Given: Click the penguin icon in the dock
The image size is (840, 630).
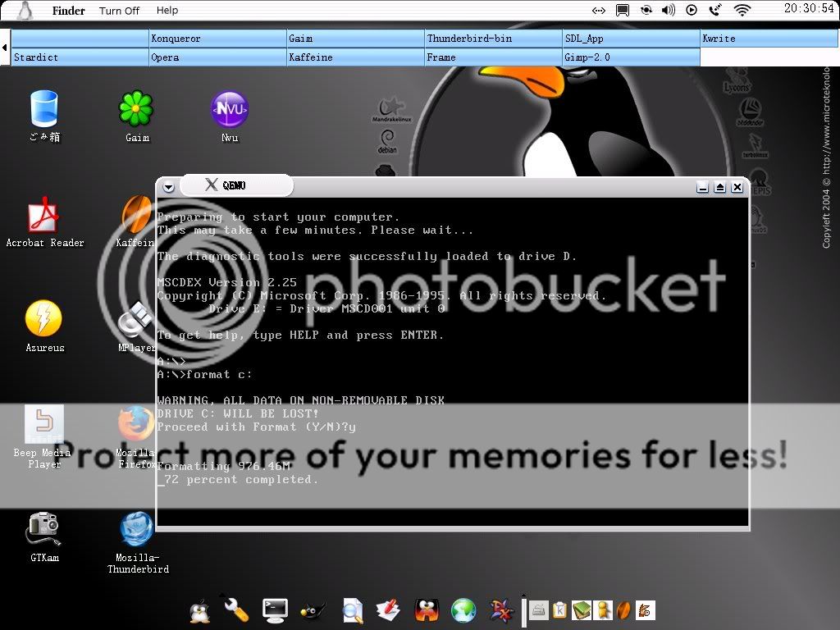Looking at the screenshot, I should pyautogui.click(x=200, y=610).
